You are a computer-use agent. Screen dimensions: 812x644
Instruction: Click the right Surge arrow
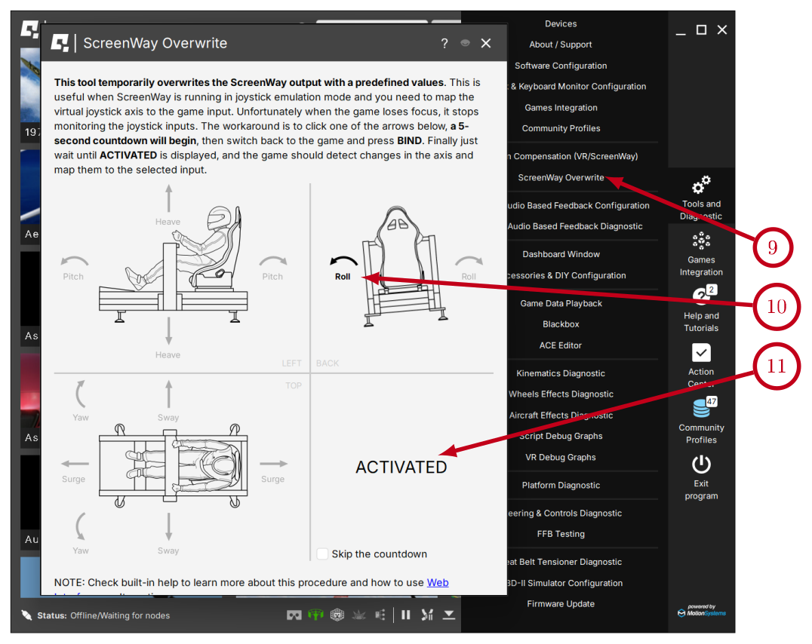pos(273,464)
